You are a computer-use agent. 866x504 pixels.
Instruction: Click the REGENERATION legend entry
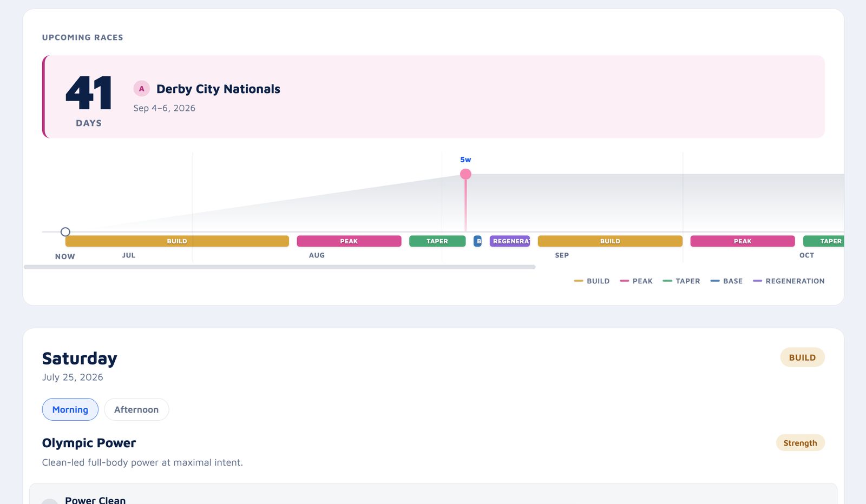(789, 281)
